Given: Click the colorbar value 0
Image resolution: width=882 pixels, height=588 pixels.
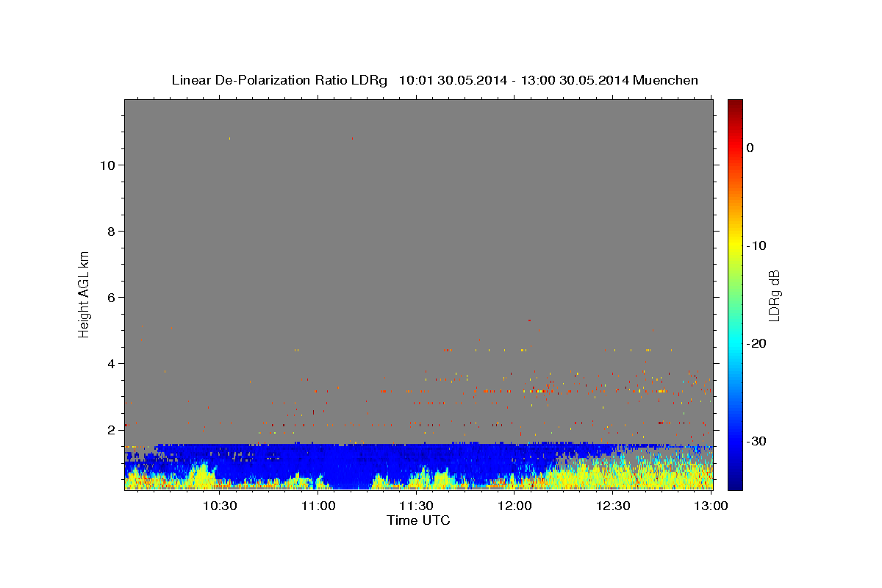Looking at the screenshot, I should coord(750,148).
